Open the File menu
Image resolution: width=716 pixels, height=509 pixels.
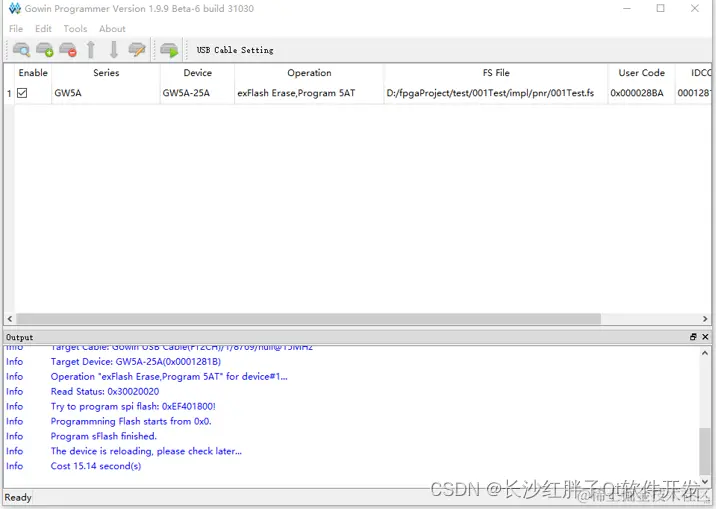(x=16, y=28)
